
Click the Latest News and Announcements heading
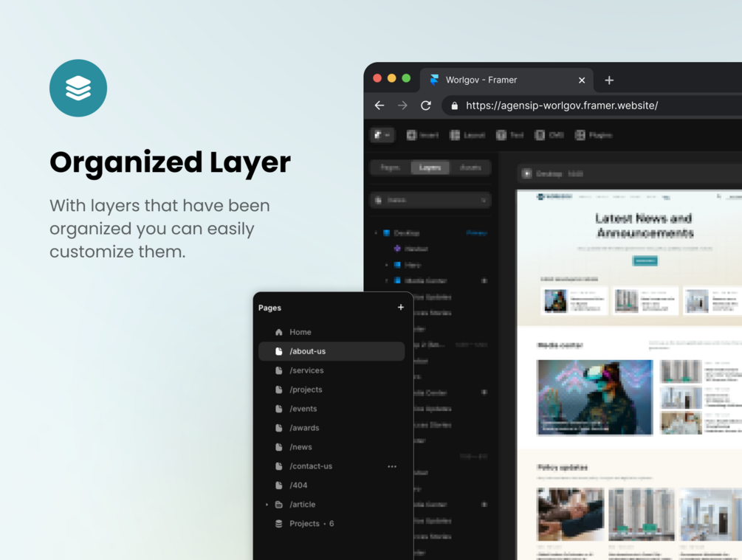645,226
